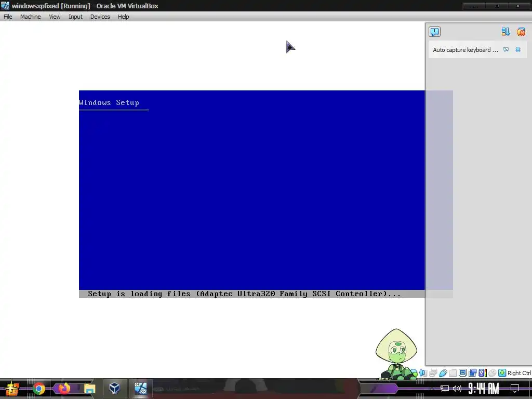Click the USB devices status bar indicator
The height and width of the screenshot is (399, 532).
(x=443, y=373)
